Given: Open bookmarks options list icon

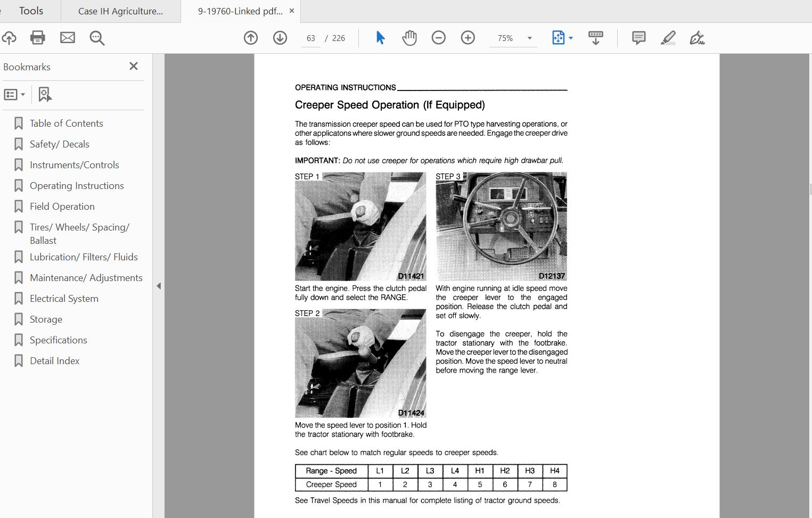Looking at the screenshot, I should [14, 95].
